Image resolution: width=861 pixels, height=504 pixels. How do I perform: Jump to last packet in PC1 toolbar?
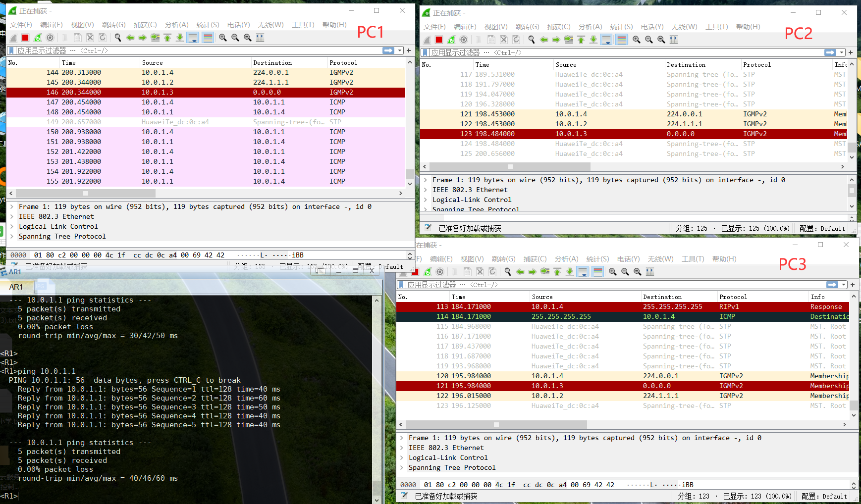point(180,38)
